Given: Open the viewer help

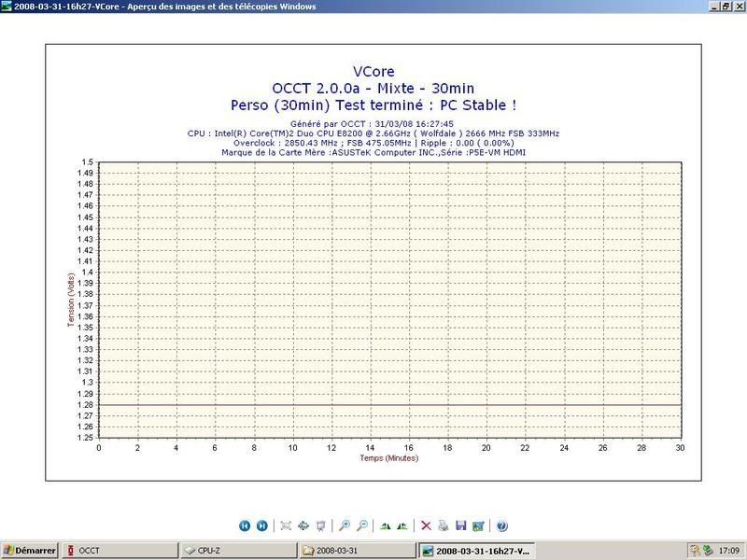Looking at the screenshot, I should coord(502,525).
